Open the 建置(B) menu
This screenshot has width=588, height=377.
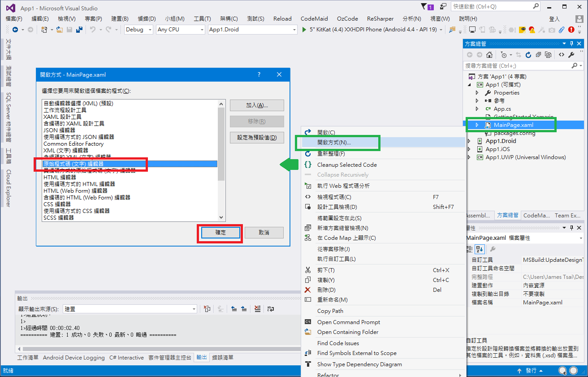[x=120, y=19]
